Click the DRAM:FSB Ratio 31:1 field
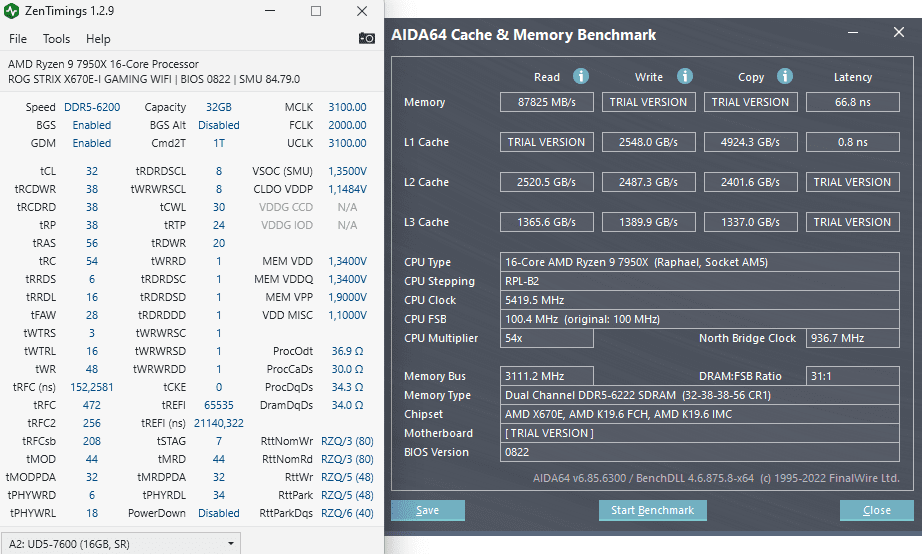Image resolution: width=922 pixels, height=554 pixels. coord(853,376)
